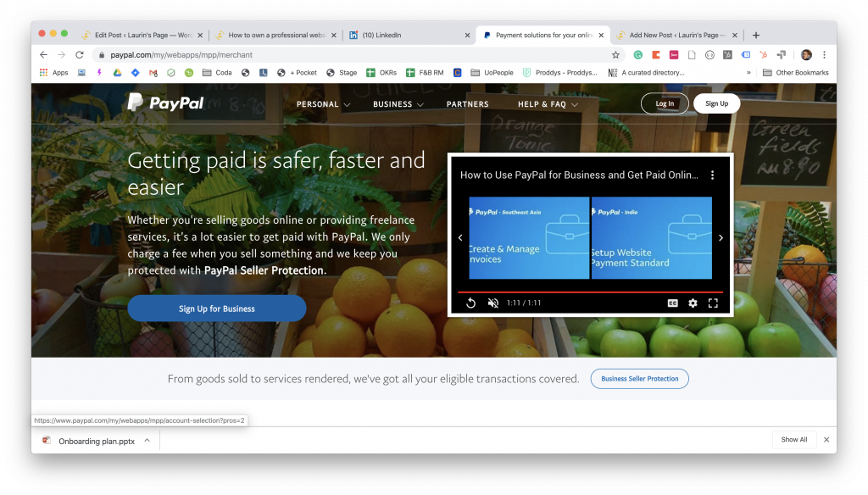Open the F&B RM bookmark

(x=425, y=73)
